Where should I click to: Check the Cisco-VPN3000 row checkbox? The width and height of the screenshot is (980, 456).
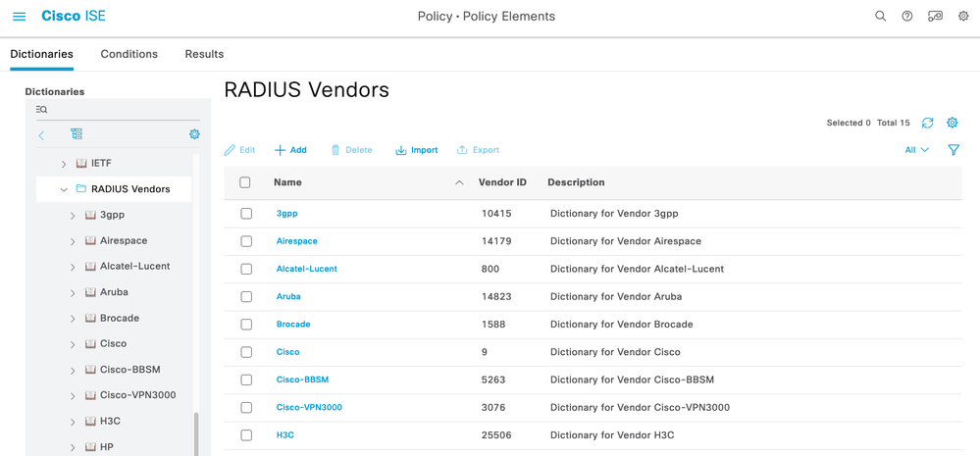(246, 407)
